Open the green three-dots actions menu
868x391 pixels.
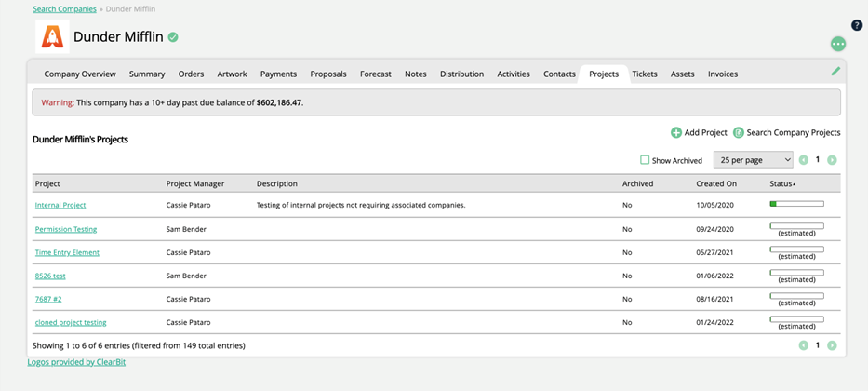(838, 44)
